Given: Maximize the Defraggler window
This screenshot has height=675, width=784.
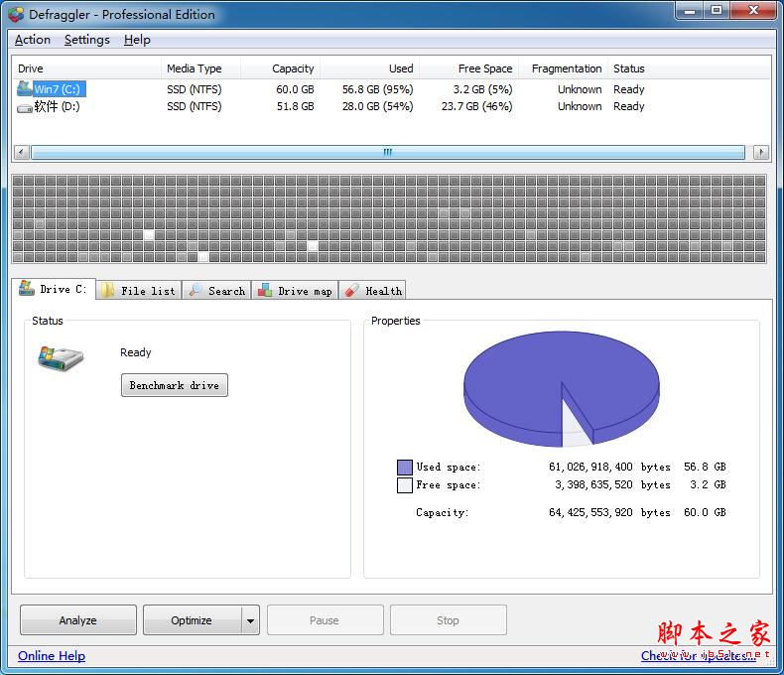Looking at the screenshot, I should pos(717,10).
